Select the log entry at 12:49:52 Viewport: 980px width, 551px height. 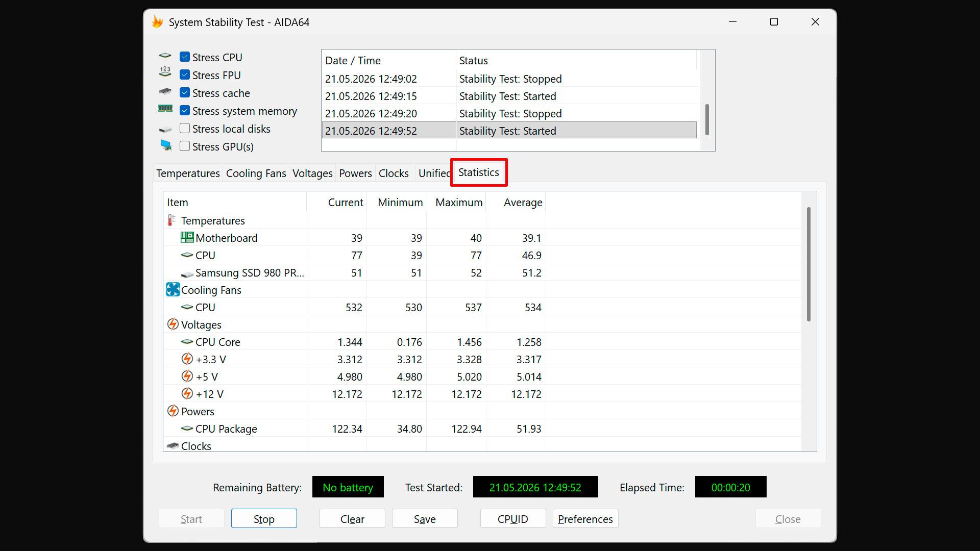[509, 131]
